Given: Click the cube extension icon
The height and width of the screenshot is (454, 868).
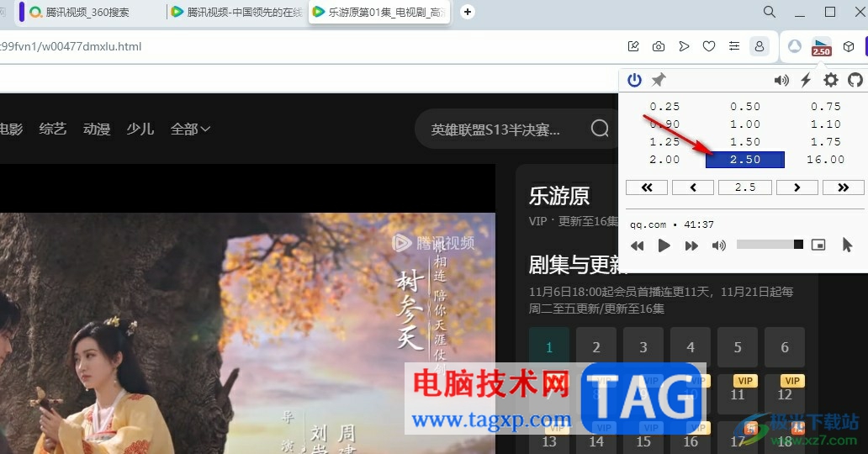Looking at the screenshot, I should 849,47.
